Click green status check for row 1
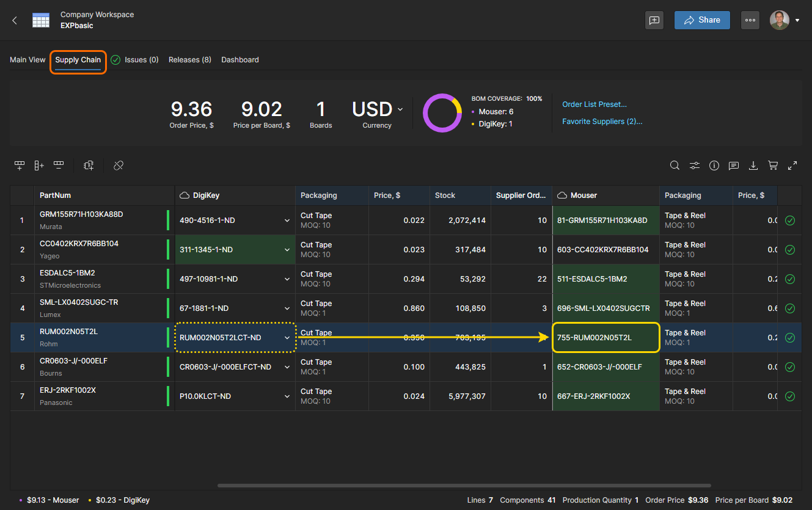The width and height of the screenshot is (812, 510). point(789,220)
